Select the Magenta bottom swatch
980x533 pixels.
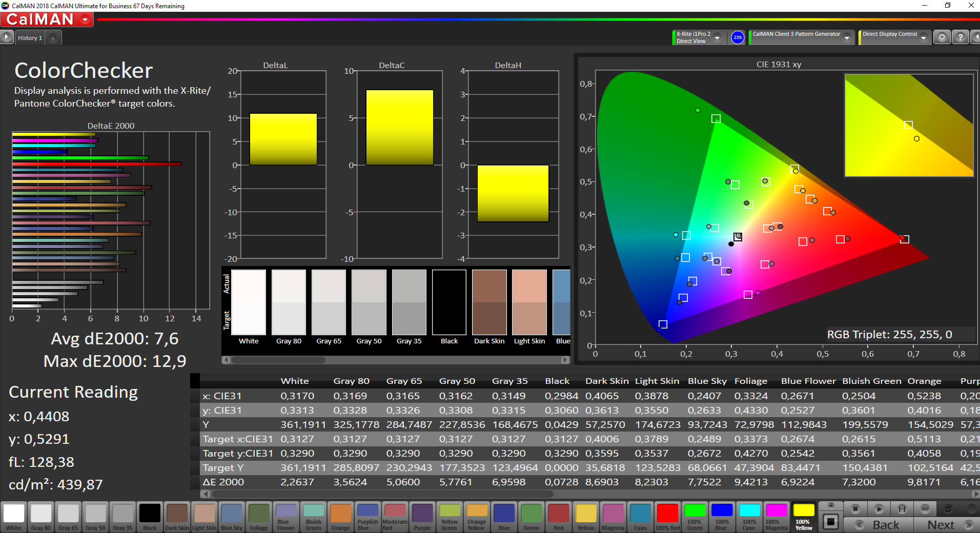613,517
